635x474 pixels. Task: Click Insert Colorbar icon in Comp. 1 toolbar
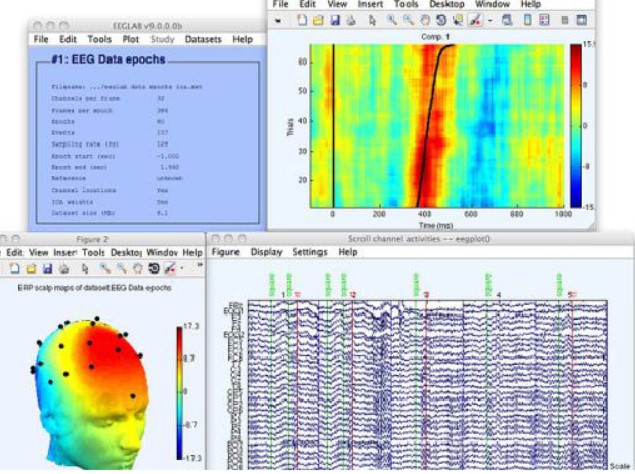point(527,20)
